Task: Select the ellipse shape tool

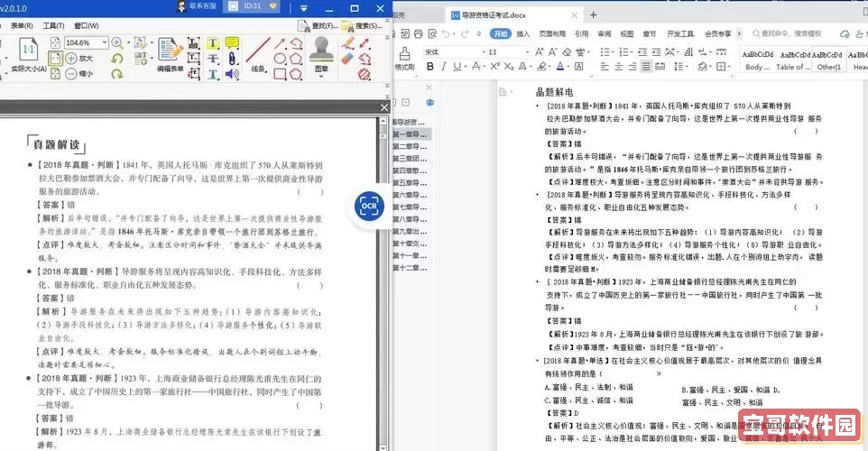Action: pyautogui.click(x=280, y=59)
